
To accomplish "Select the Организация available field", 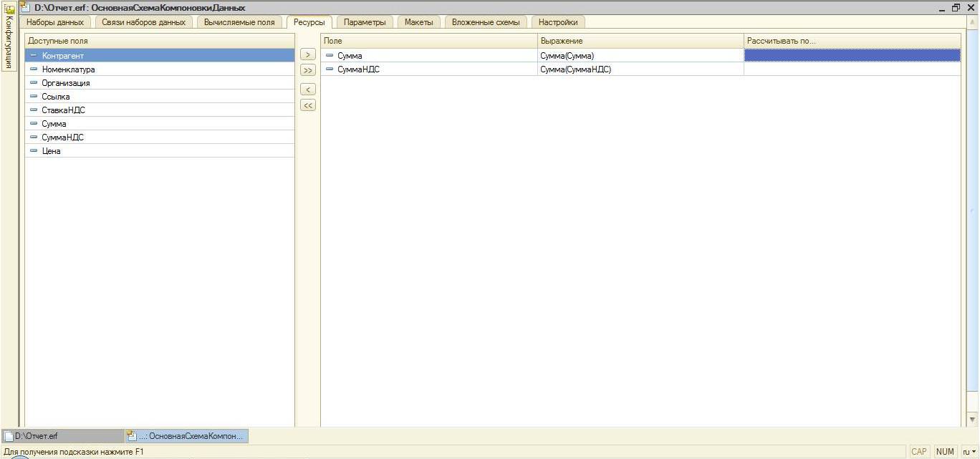I will [x=65, y=83].
